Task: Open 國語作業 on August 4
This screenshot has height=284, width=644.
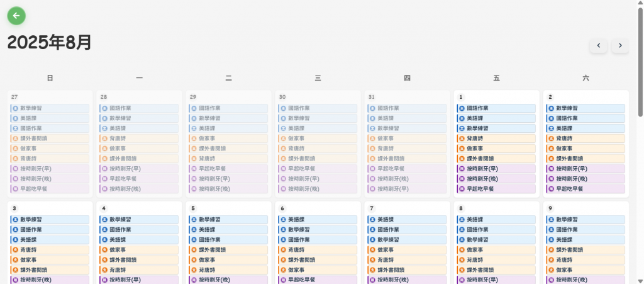Action: click(x=139, y=230)
